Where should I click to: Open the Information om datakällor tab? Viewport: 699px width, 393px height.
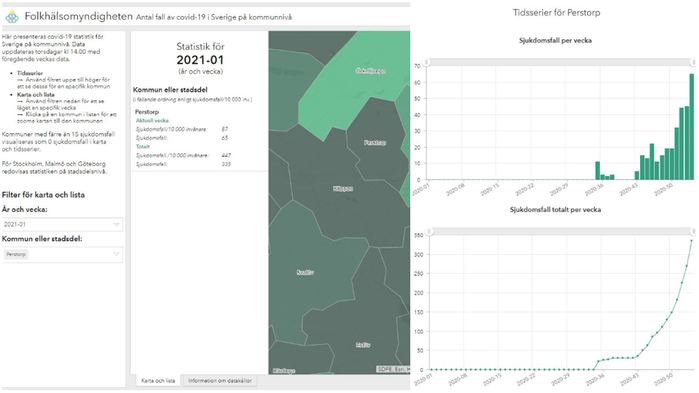click(220, 381)
